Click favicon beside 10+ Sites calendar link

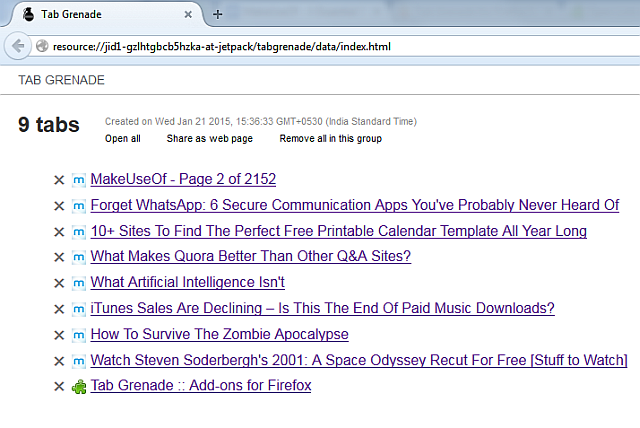coord(79,232)
